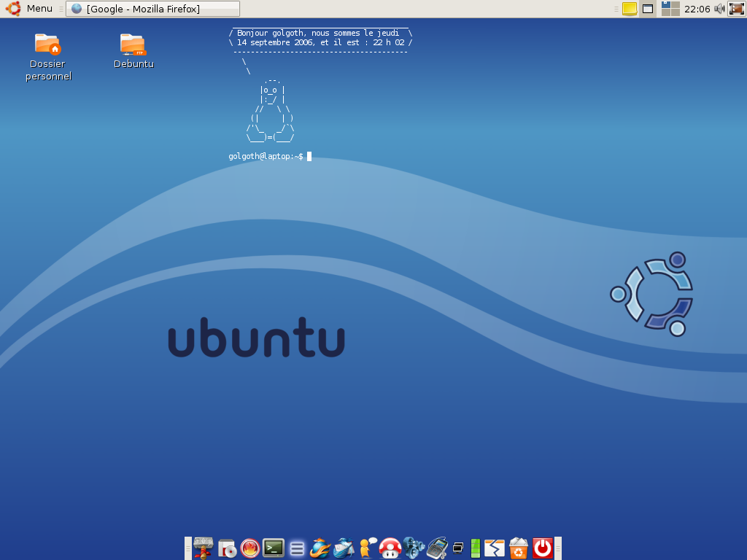
Task: Click the Ubuntu logo icon beside Menu
Action: pyautogui.click(x=13, y=9)
